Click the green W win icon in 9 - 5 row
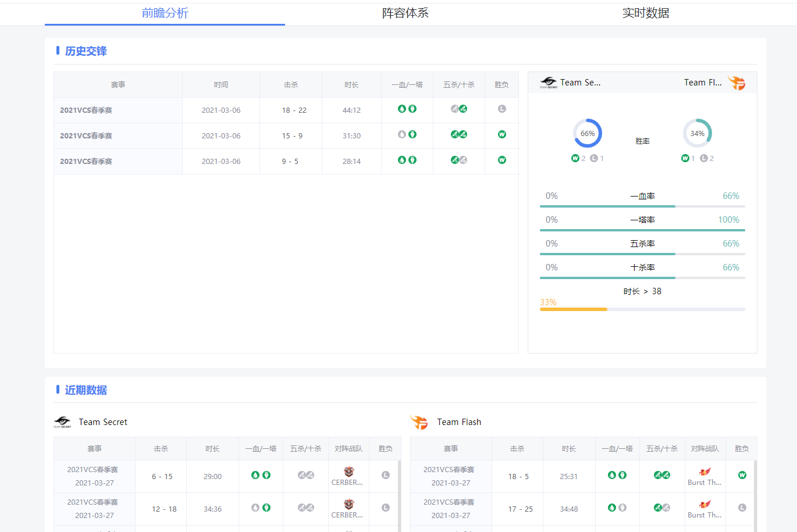Viewport: 797px width, 532px height. 502,160
